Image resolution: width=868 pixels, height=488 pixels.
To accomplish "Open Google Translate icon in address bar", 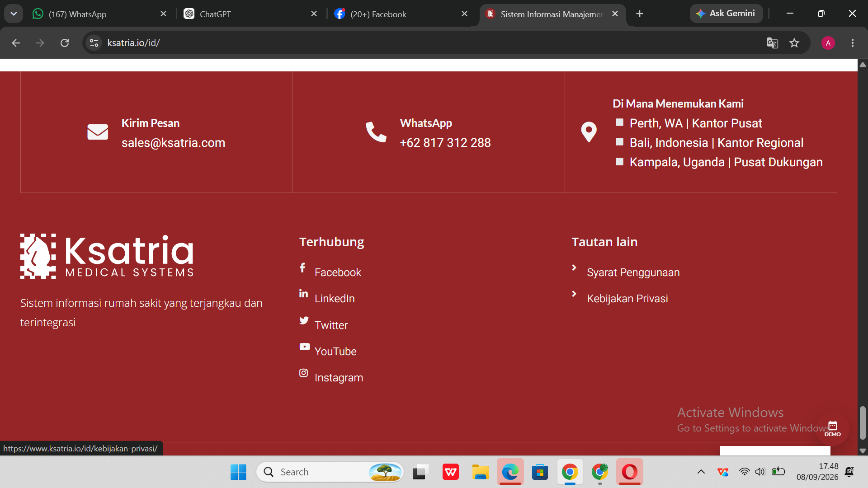I will point(772,43).
